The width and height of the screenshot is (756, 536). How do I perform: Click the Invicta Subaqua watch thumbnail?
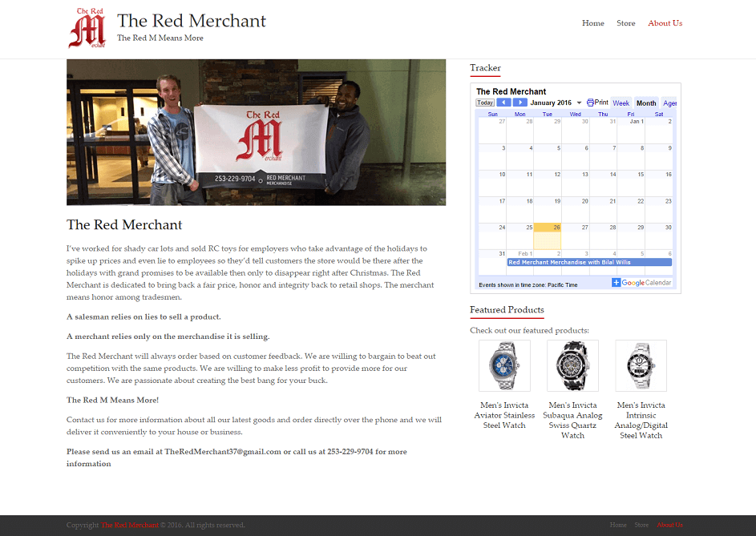pos(572,365)
